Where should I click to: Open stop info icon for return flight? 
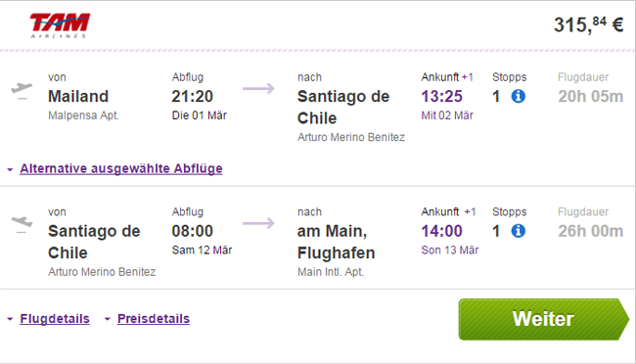(x=518, y=231)
